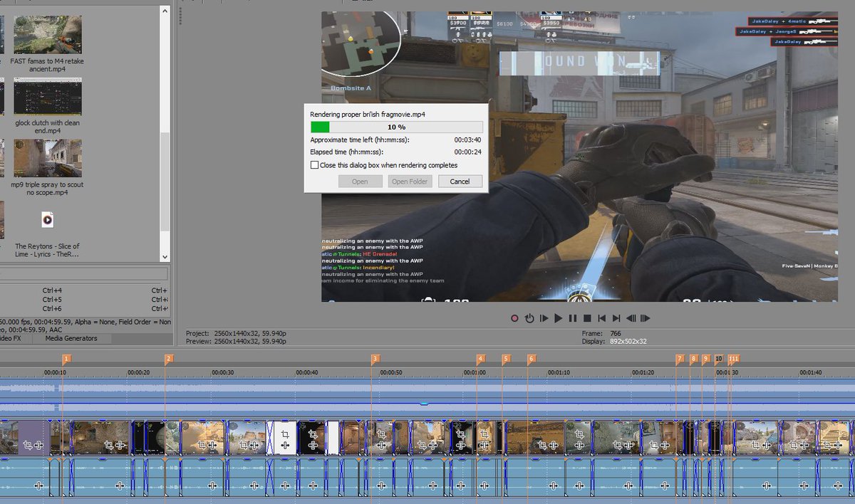
Task: Click timeline marker 7
Action: coord(680,359)
